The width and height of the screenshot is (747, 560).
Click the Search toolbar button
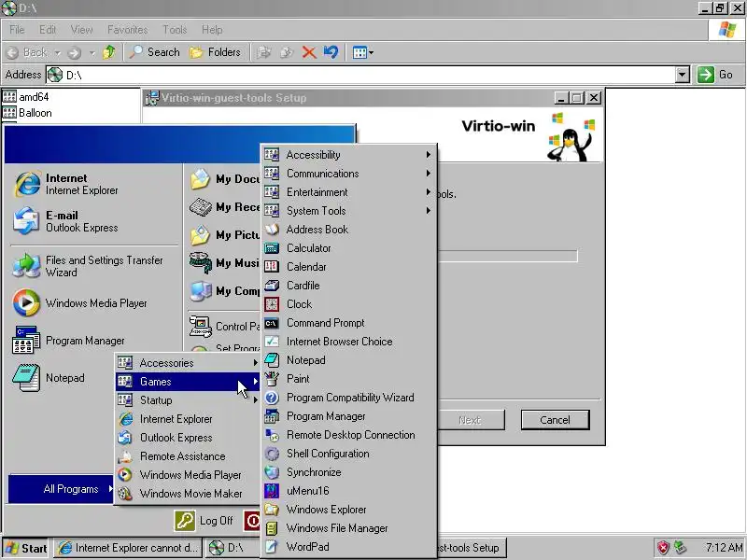click(x=155, y=52)
